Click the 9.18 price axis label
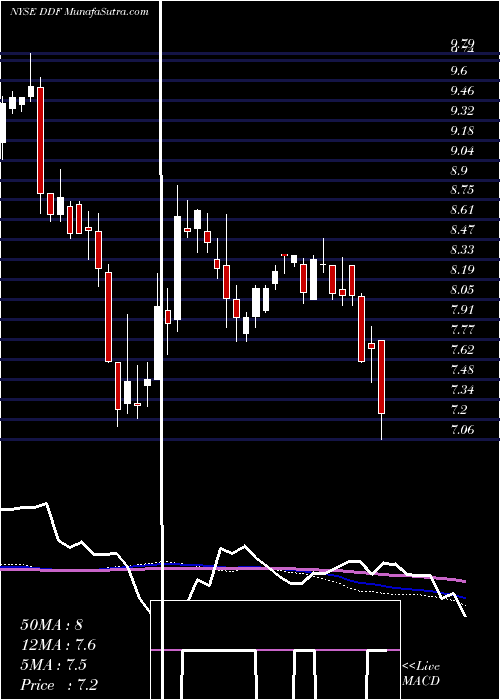The width and height of the screenshot is (500, 700). point(462,131)
